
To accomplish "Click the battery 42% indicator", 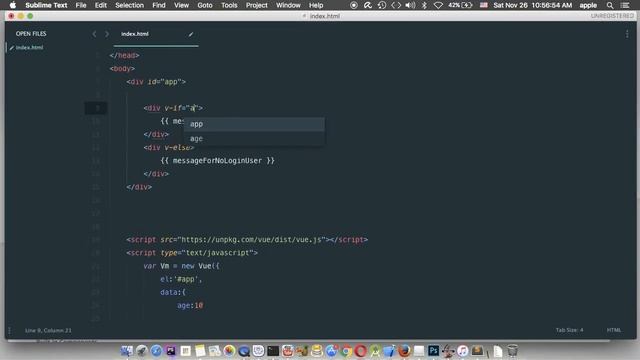I will (x=460, y=5).
